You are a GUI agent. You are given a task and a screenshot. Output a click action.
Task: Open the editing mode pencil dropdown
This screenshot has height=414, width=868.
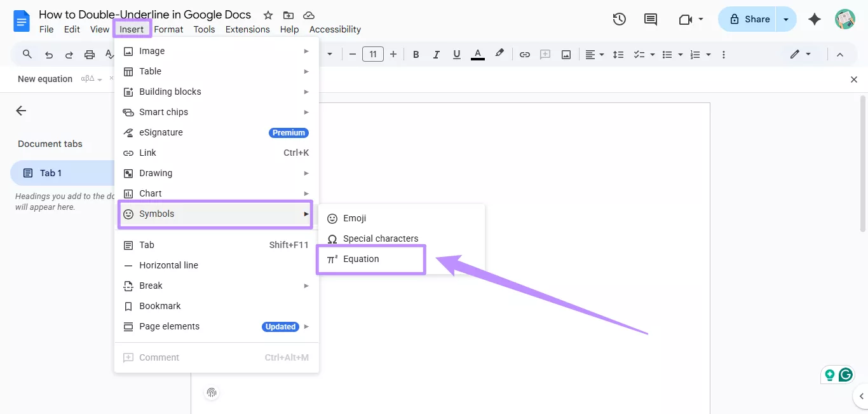tap(800, 55)
